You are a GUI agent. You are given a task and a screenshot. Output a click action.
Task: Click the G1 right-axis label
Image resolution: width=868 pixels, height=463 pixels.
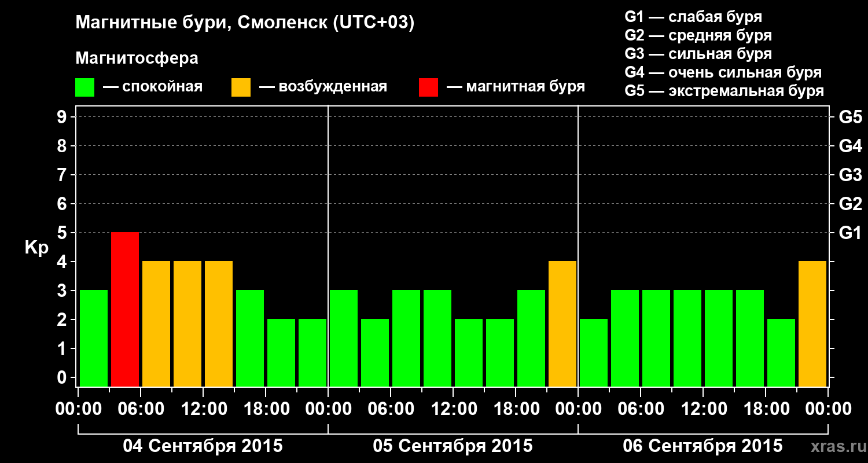(x=850, y=233)
